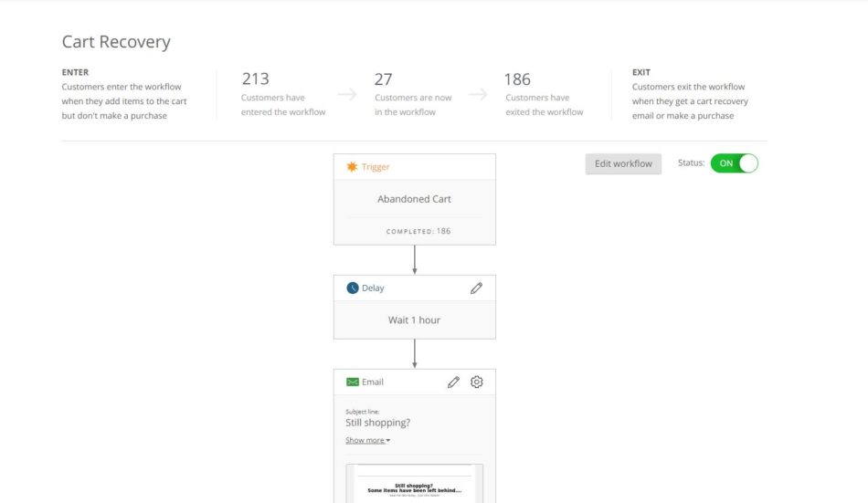This screenshot has width=868, height=503.
Task: Click the 213 customers entered stat
Action: point(255,79)
